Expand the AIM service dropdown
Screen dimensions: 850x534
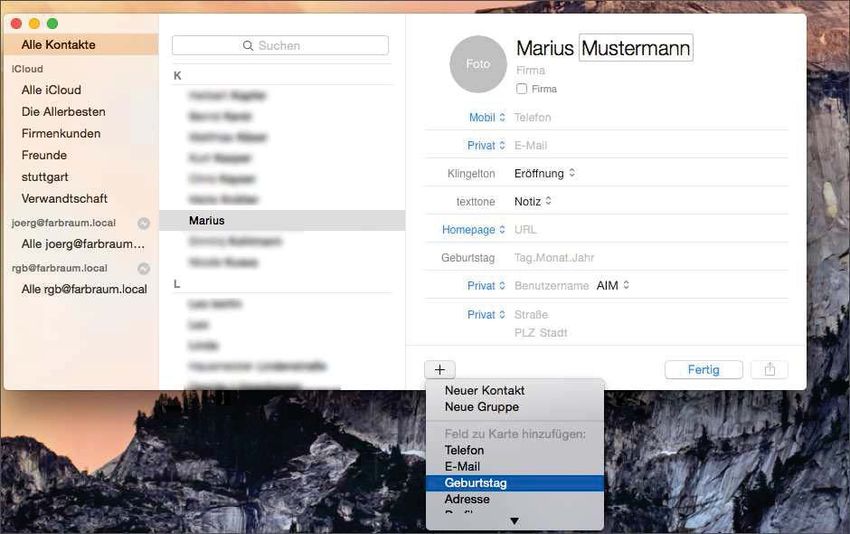[x=613, y=286]
